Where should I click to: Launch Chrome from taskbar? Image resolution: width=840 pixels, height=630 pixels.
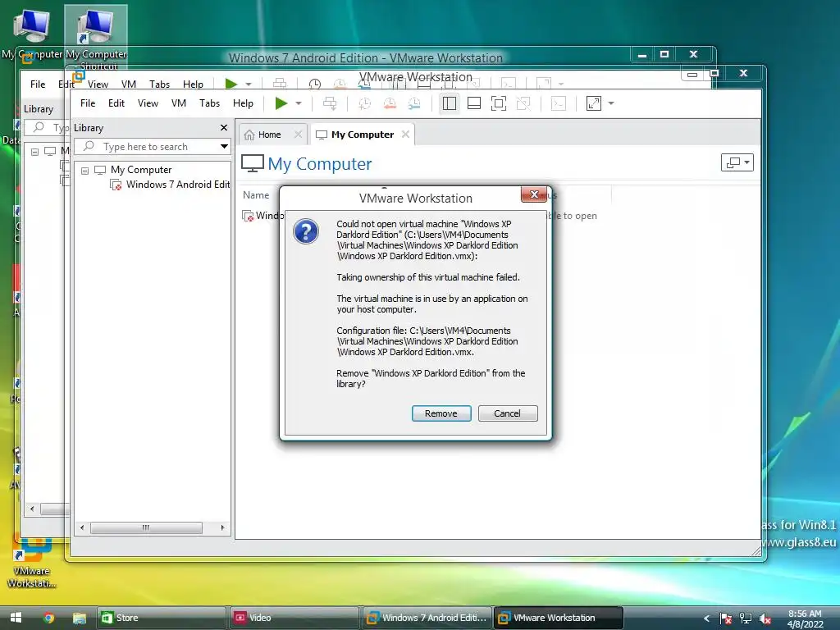48,618
